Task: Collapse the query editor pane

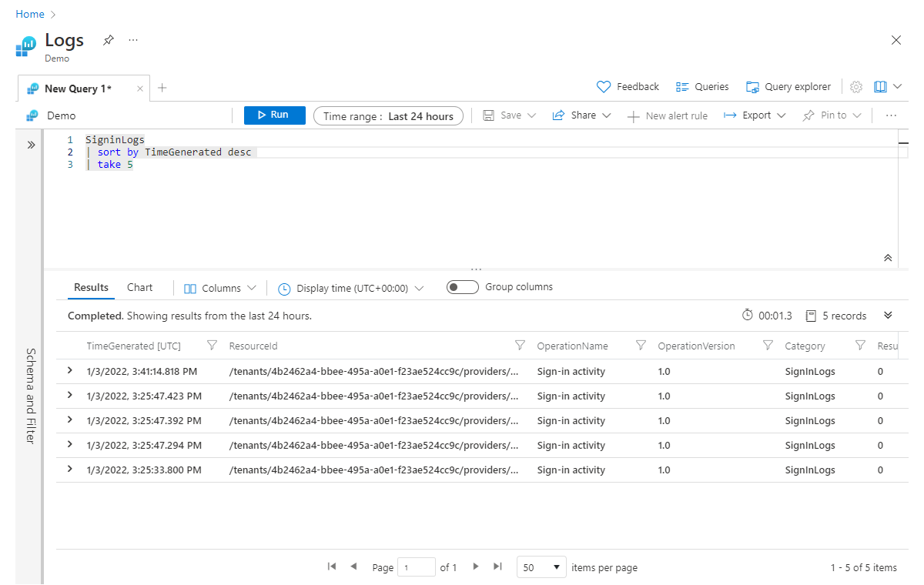Action: pyautogui.click(x=888, y=258)
